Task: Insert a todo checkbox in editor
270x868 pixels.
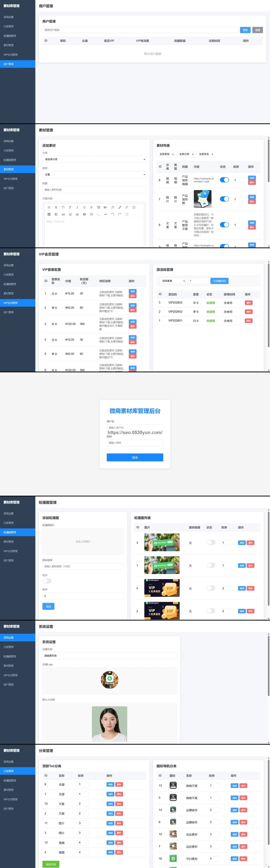Action: [49, 214]
